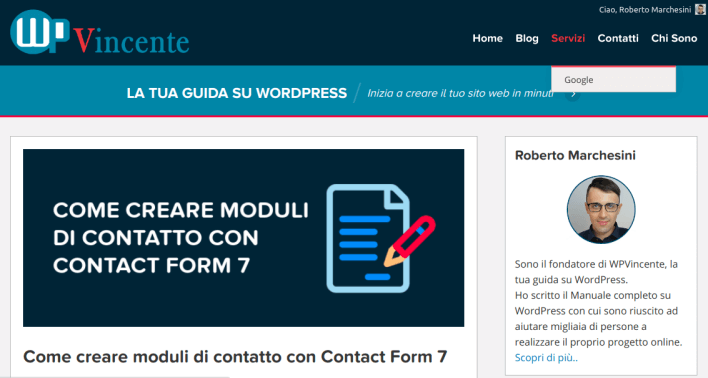Image resolution: width=708 pixels, height=378 pixels.
Task: Open the Chi Sono page
Action: 674,38
